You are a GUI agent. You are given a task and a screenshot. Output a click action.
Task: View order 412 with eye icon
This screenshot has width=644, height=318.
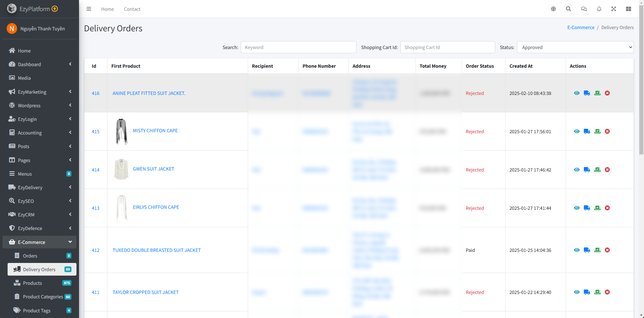pyautogui.click(x=577, y=250)
